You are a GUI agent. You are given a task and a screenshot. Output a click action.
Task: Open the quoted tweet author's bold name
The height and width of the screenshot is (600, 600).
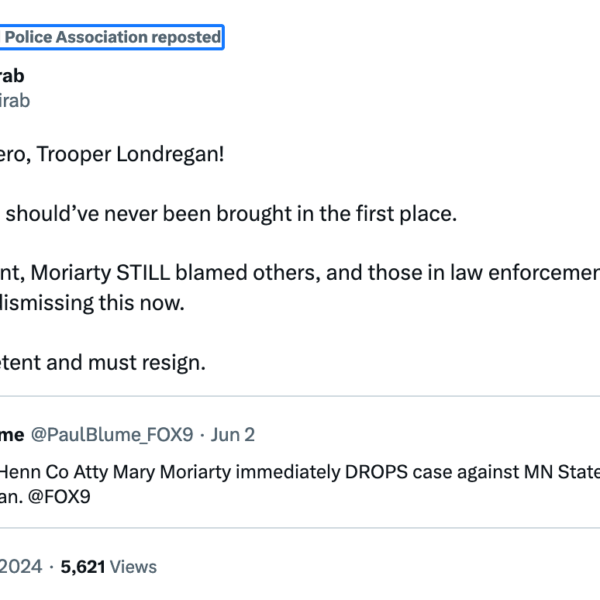[x=12, y=435]
